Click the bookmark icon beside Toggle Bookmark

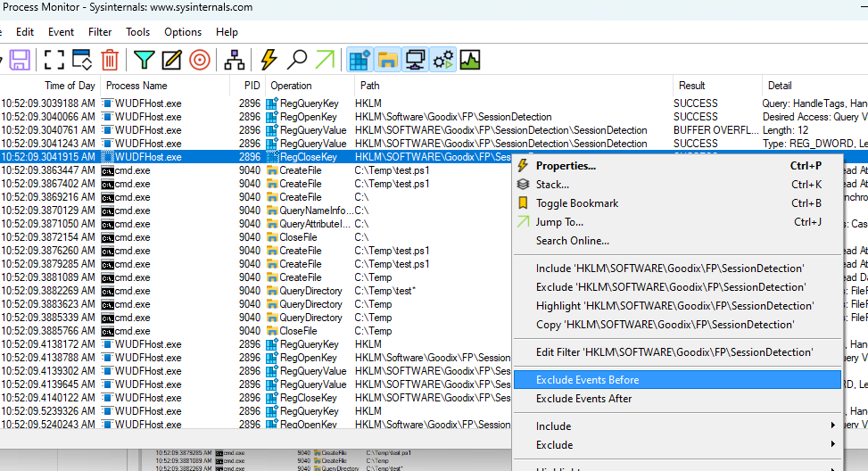click(523, 202)
